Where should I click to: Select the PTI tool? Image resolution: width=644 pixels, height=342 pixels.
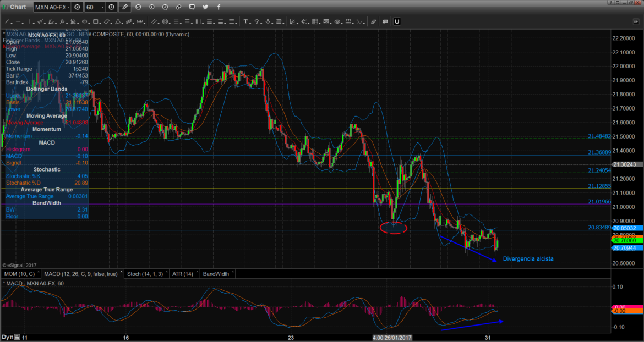[348, 22]
